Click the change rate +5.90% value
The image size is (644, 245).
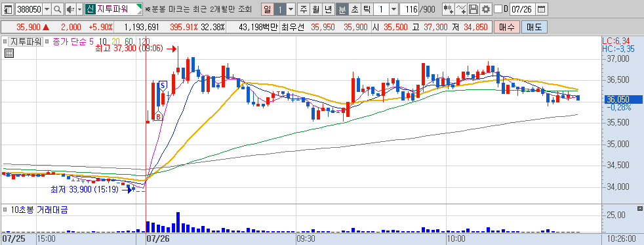100,28
